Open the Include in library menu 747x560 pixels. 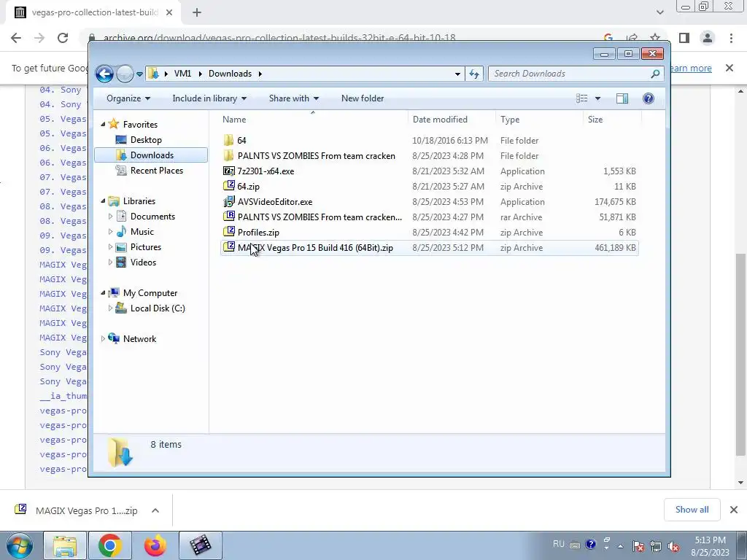209,98
